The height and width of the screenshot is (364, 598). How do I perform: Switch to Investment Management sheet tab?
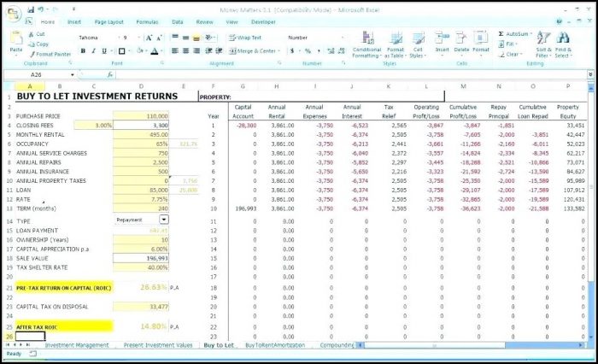[77, 345]
